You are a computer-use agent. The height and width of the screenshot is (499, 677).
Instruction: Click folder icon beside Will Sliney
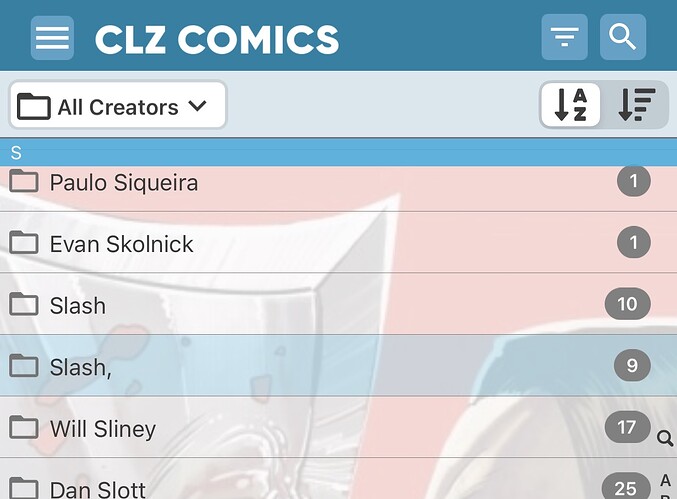tap(24, 428)
